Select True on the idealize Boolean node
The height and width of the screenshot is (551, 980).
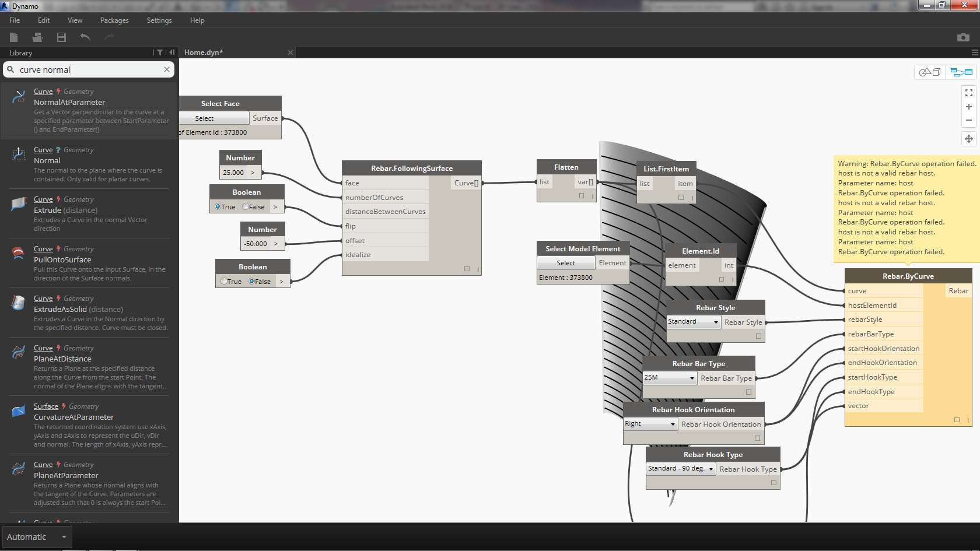[x=223, y=282]
